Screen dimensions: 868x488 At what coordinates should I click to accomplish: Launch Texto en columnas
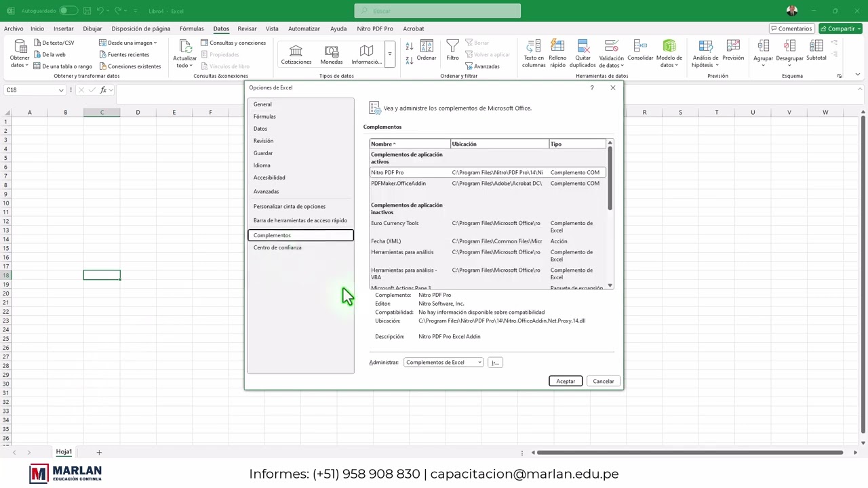(534, 53)
